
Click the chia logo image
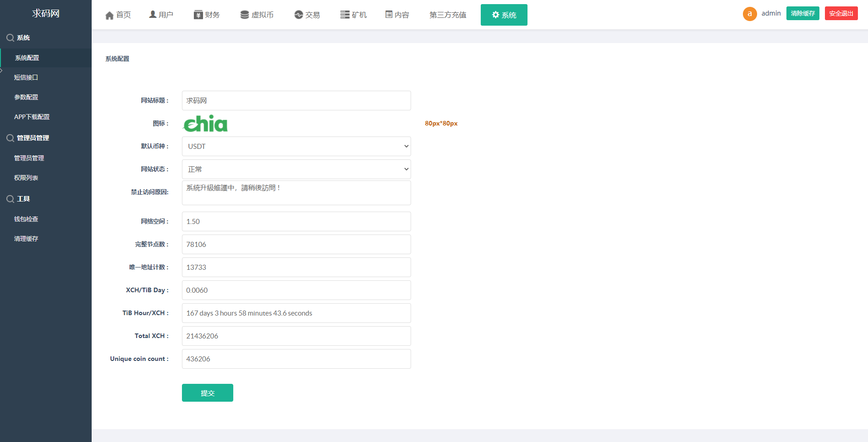(205, 123)
